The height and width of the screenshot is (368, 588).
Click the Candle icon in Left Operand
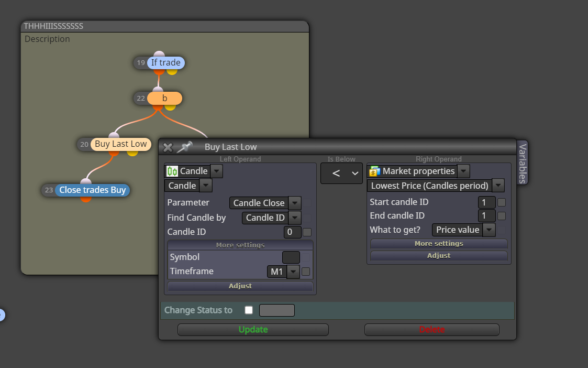click(172, 171)
